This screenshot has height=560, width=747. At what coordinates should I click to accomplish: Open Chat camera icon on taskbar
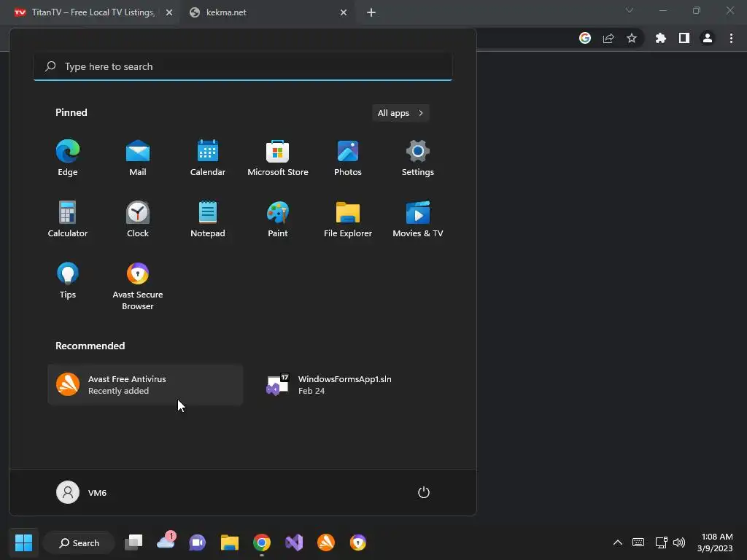(x=197, y=542)
